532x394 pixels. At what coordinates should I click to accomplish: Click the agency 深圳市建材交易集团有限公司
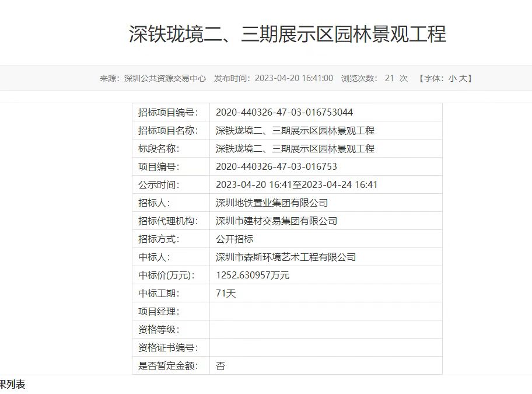276,221
